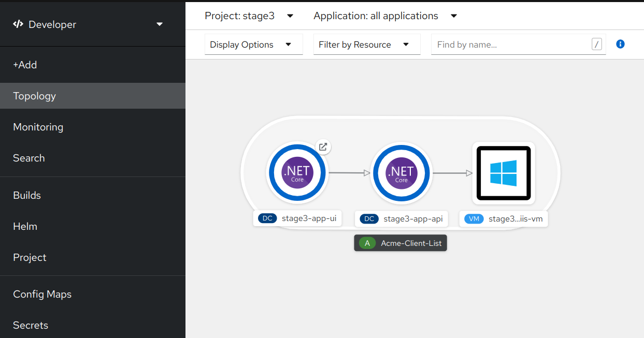Click the Acme-Client-List application label
This screenshot has height=338, width=644.
pyautogui.click(x=411, y=243)
